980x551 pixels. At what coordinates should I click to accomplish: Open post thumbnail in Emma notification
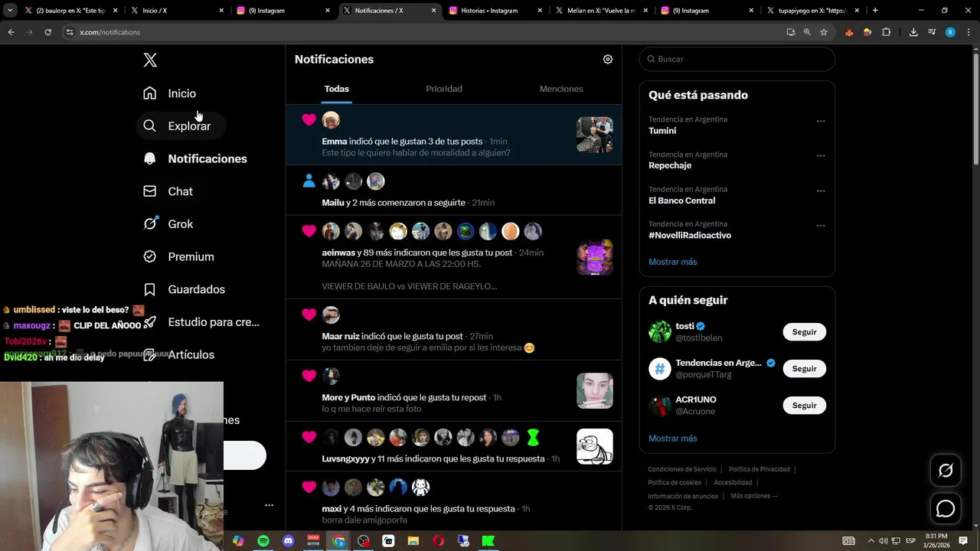point(595,135)
